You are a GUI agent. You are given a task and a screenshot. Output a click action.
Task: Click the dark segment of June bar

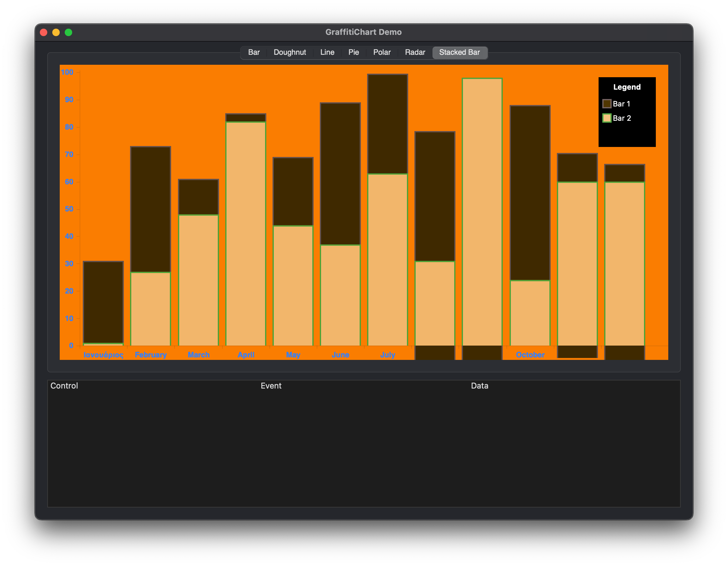coord(340,173)
